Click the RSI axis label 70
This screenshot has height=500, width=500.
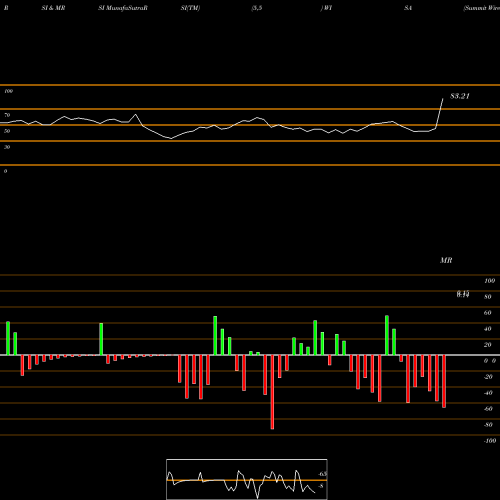(x=7, y=115)
